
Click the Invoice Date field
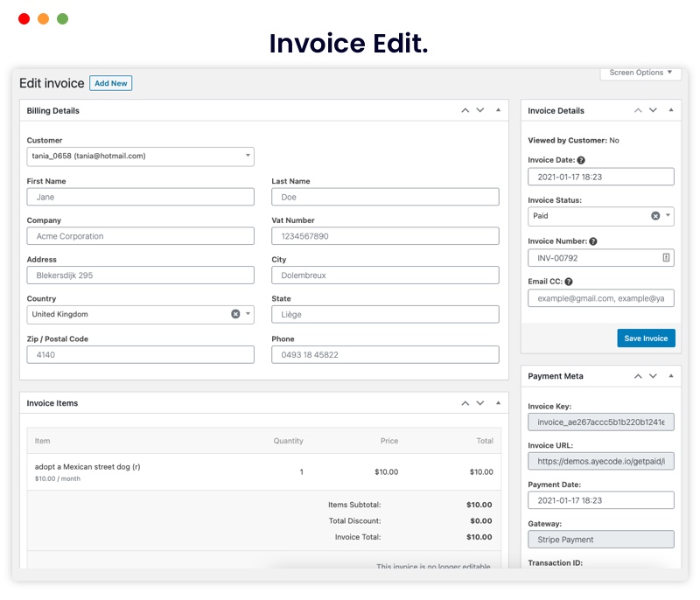tap(601, 177)
